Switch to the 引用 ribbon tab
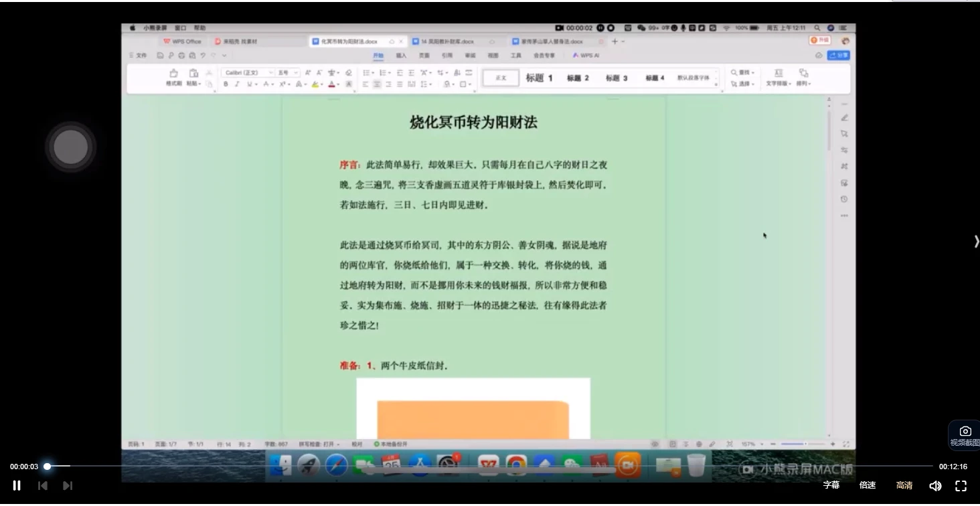 tap(447, 56)
